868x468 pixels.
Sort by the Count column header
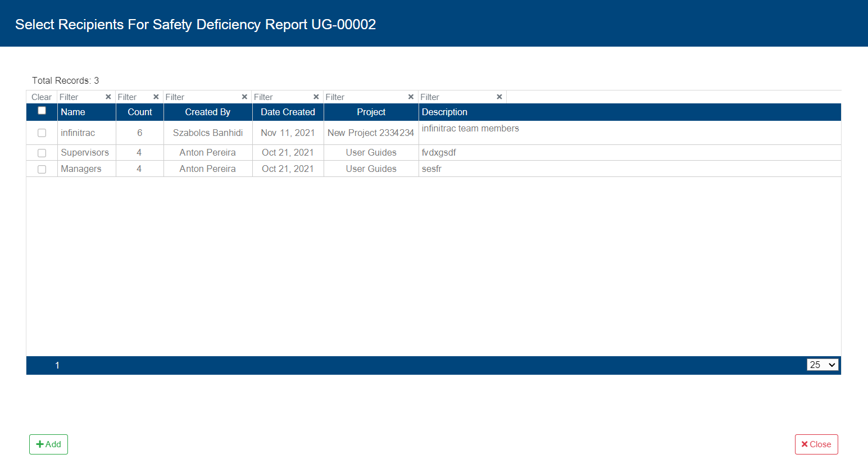click(x=140, y=112)
